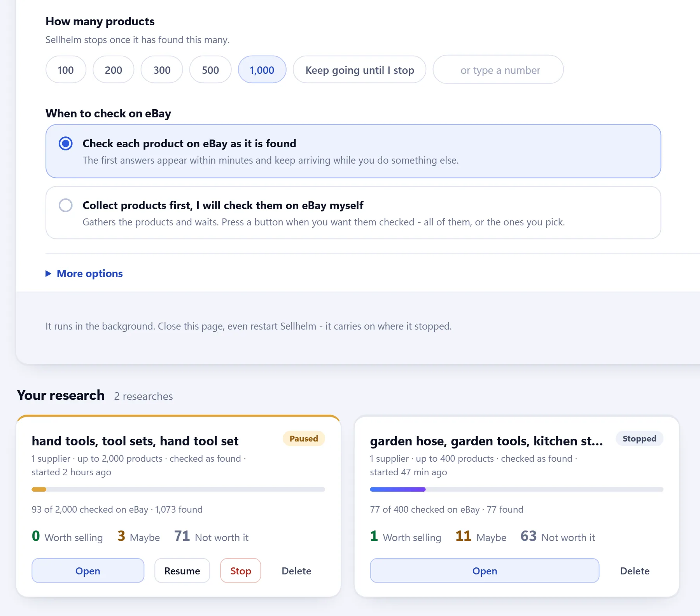700x616 pixels.
Task: Click 'started 2 hours ago' text
Action: (x=72, y=472)
